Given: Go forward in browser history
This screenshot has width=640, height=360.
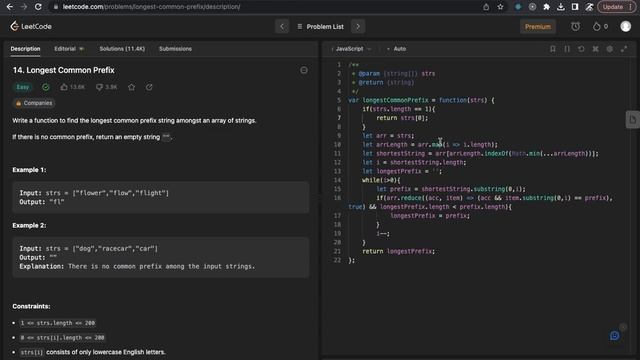Looking at the screenshot, I should coord(24,7).
